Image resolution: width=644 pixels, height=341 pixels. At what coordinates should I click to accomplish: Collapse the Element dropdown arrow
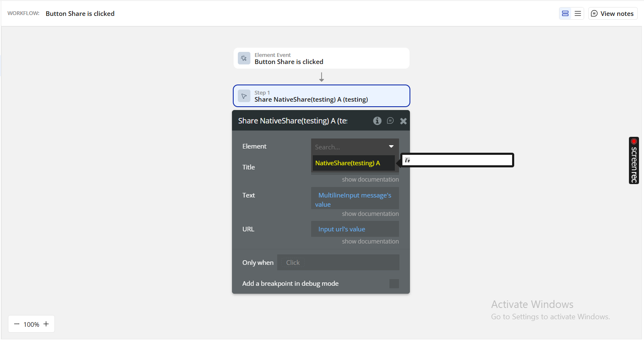(391, 146)
